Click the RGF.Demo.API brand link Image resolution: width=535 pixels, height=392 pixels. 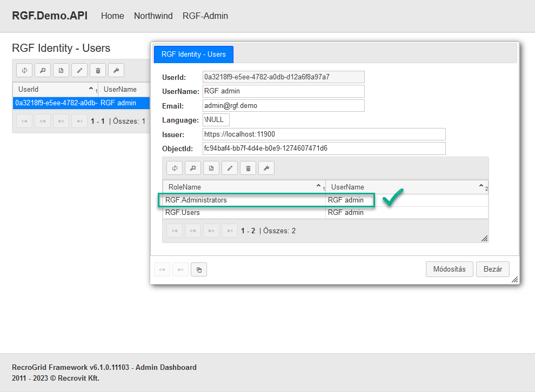point(50,16)
